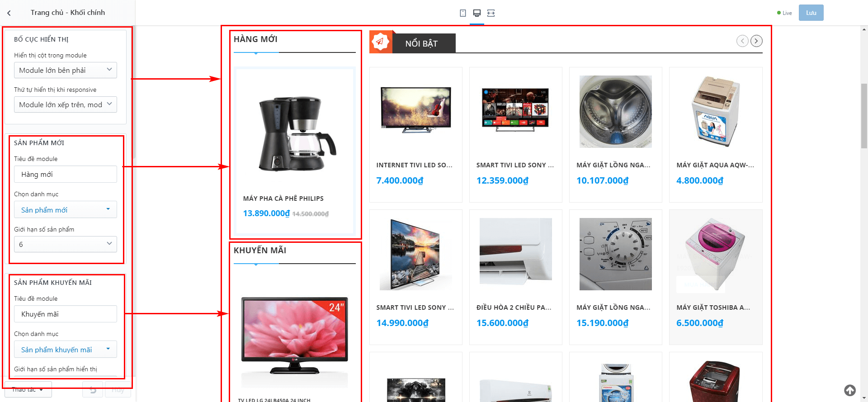Click the 7.400.000₫ price
This screenshot has height=402, width=868.
tap(400, 180)
